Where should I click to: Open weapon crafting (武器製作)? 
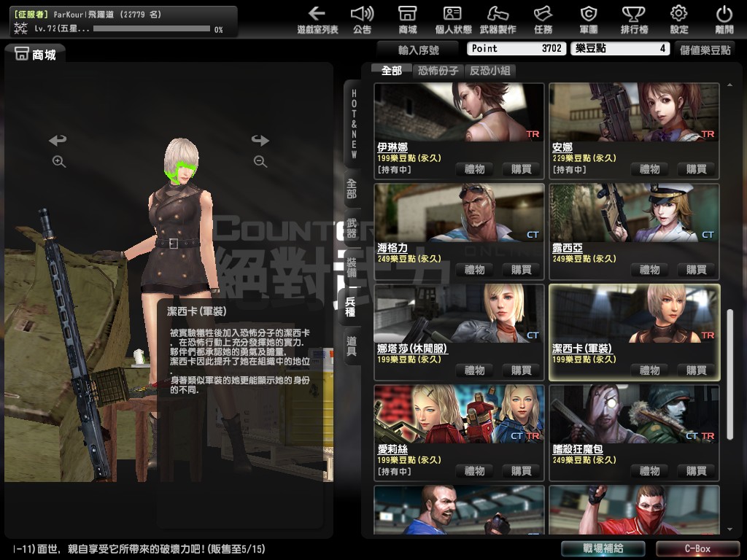click(498, 20)
